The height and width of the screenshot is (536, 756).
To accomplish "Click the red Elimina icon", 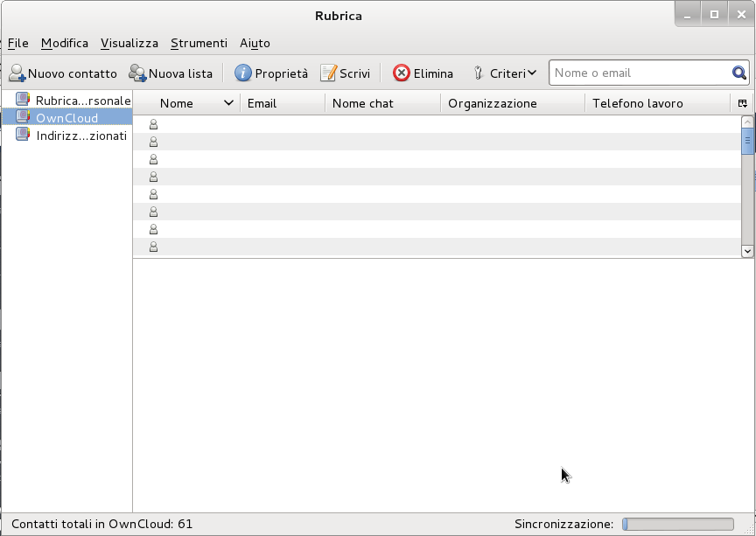I will coord(402,73).
